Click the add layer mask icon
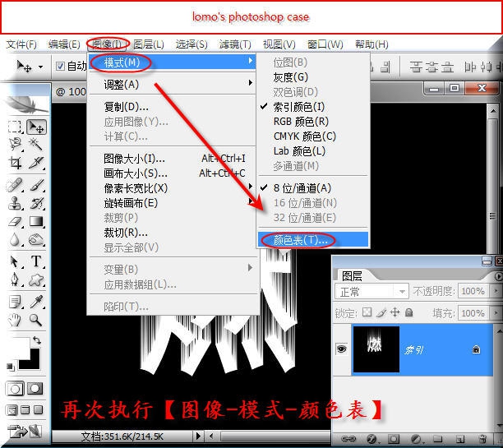 [x=394, y=439]
